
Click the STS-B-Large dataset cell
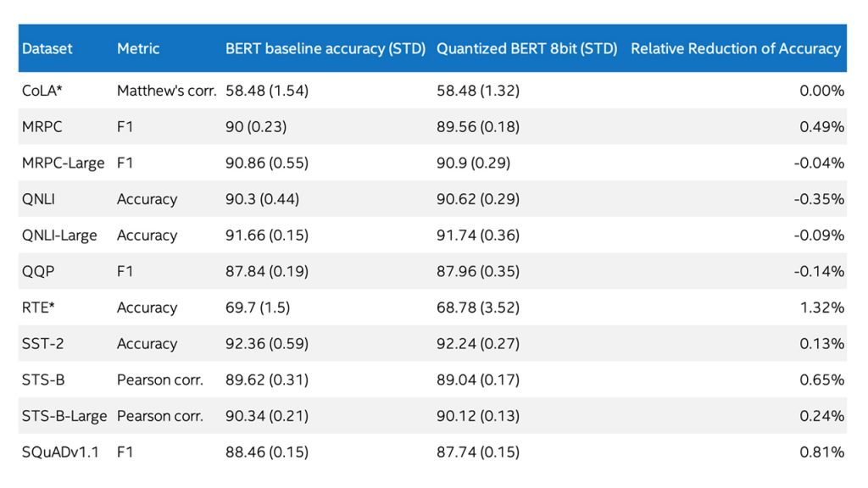point(64,416)
